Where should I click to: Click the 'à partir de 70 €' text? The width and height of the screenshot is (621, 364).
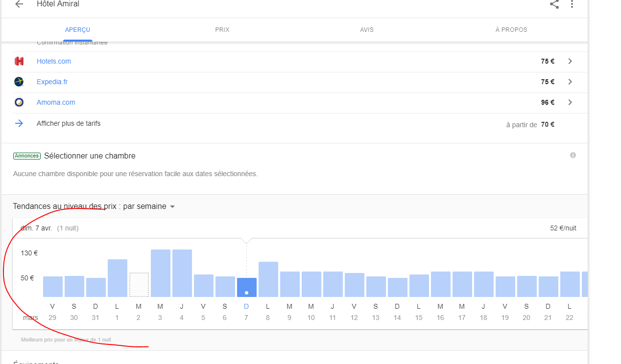(x=530, y=125)
